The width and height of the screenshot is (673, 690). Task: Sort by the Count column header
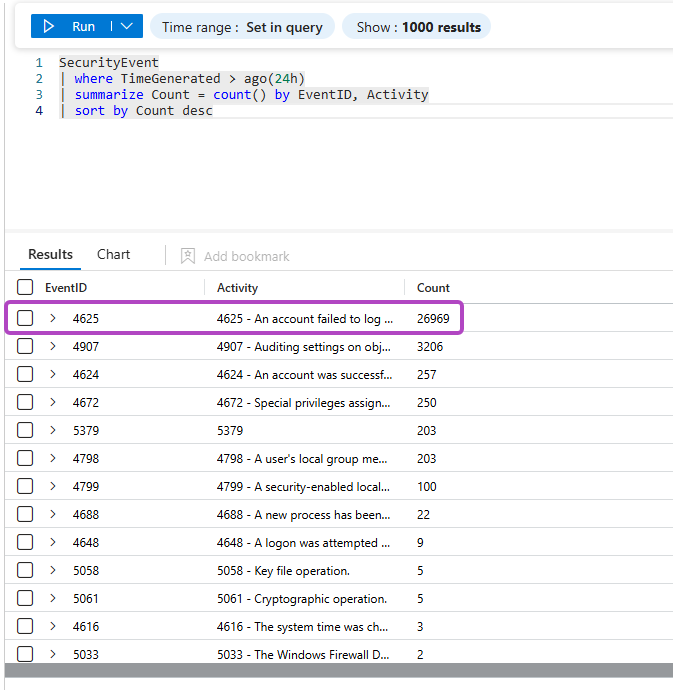coord(433,288)
